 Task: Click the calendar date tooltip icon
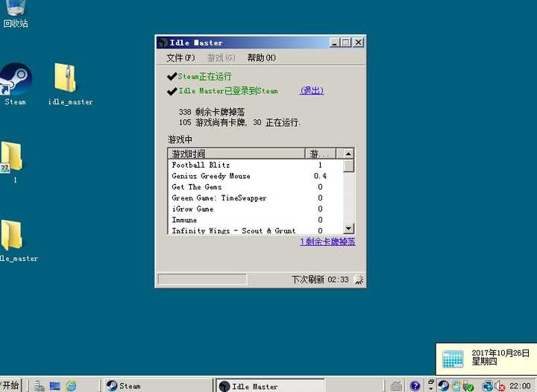click(453, 358)
